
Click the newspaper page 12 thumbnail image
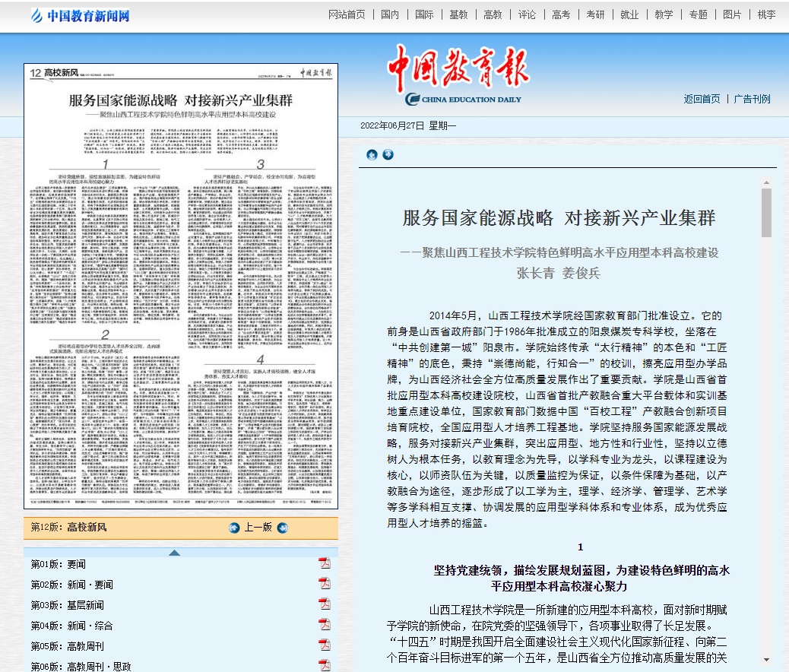(x=180, y=286)
